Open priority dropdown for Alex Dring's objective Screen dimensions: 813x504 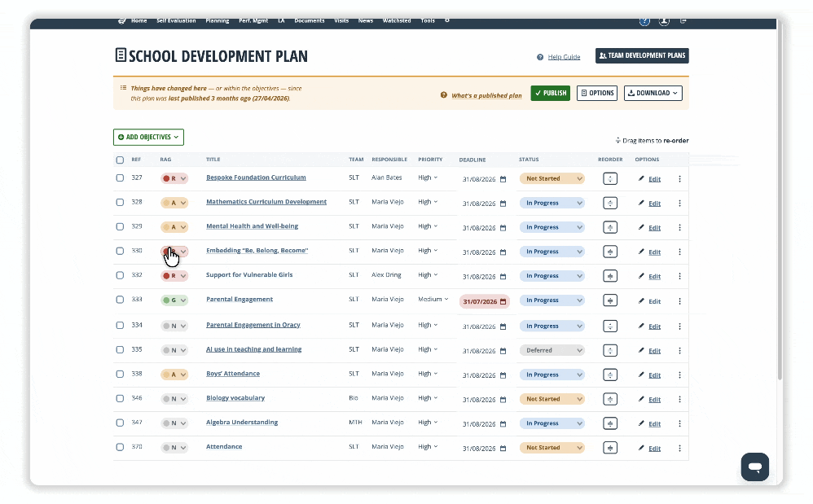[x=428, y=275]
